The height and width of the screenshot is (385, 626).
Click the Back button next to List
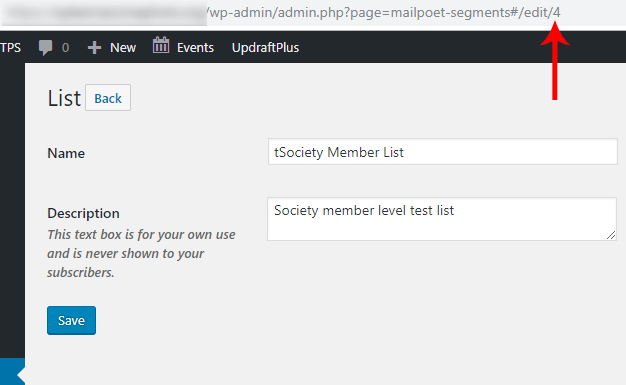pyautogui.click(x=108, y=98)
